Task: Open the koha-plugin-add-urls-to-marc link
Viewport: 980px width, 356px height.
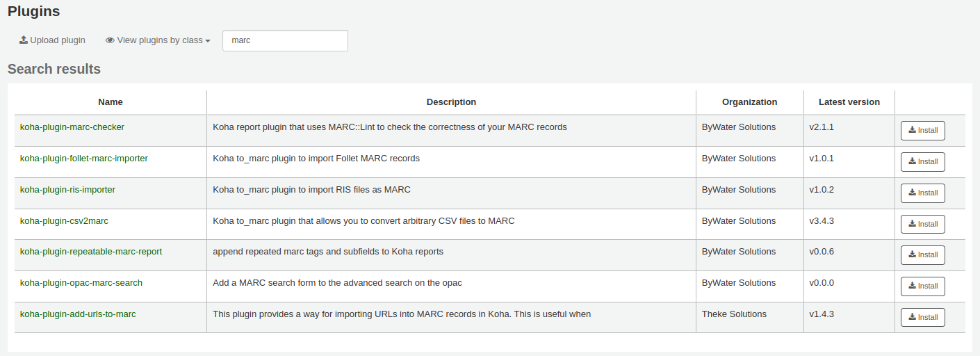Action: [x=78, y=314]
